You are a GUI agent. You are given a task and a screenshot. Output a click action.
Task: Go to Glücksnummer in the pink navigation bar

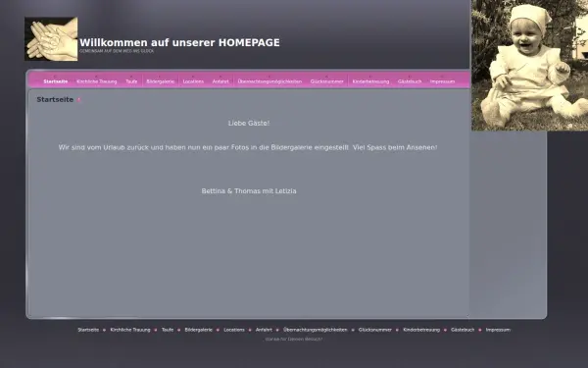[x=326, y=81]
